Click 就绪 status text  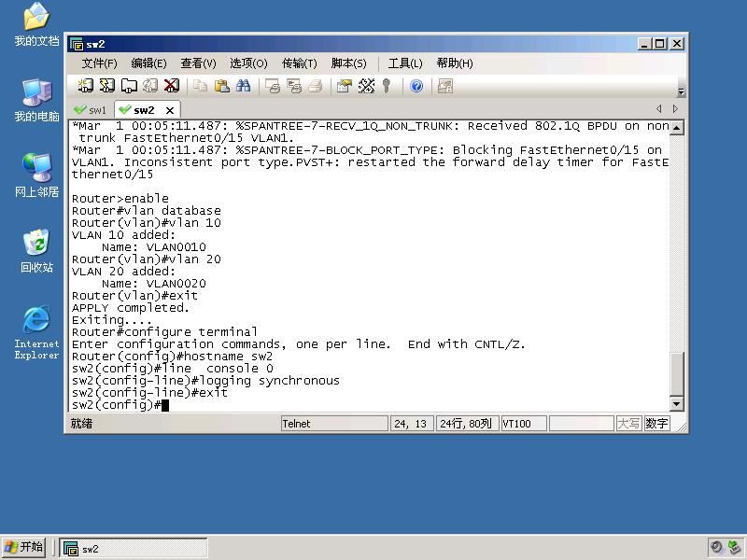81,424
